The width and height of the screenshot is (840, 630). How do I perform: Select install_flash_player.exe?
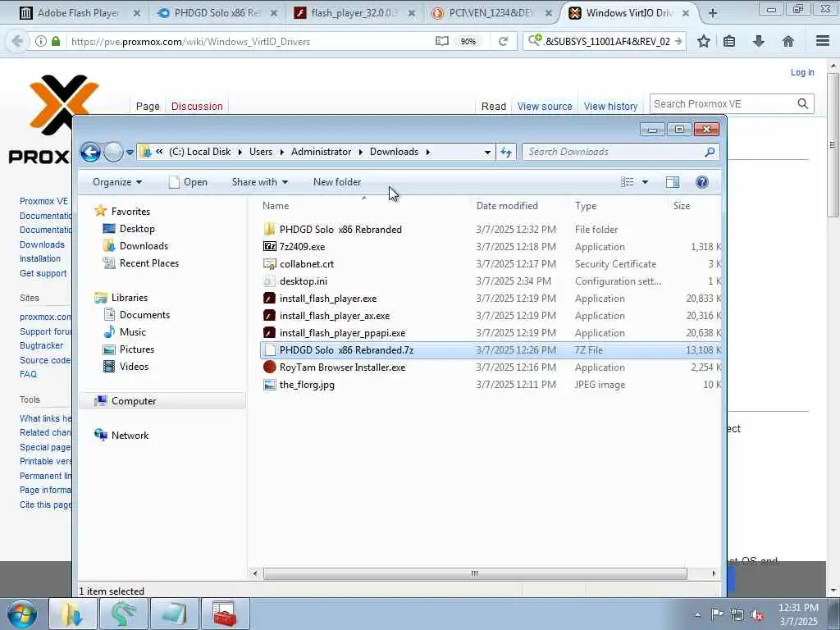328,299
